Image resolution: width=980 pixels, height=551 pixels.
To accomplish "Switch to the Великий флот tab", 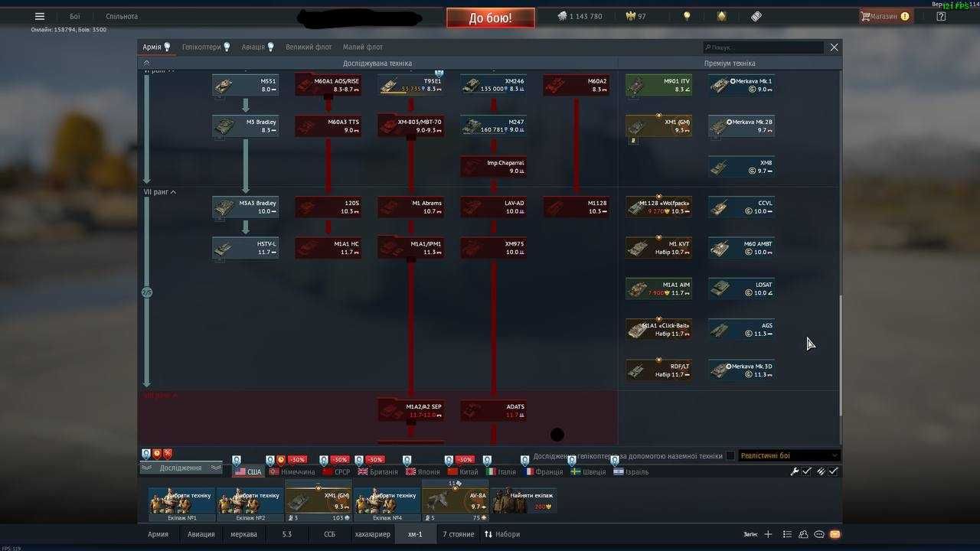I will 309,47.
